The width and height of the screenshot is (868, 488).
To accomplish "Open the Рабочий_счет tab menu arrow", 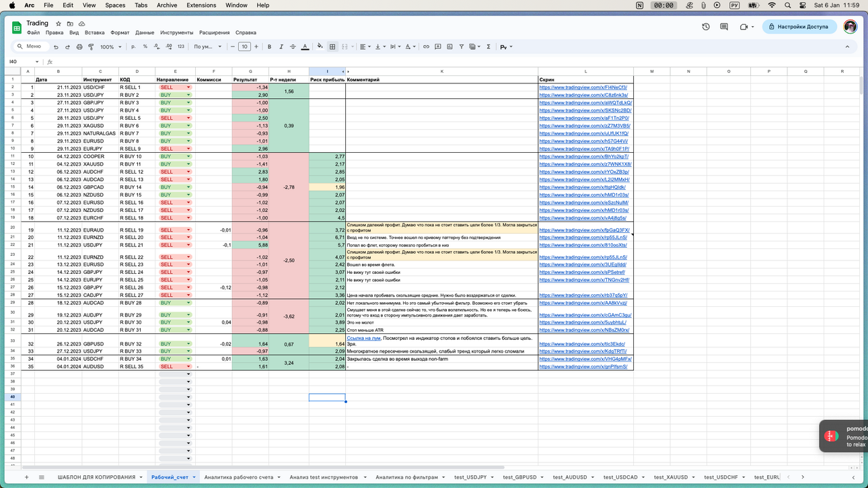I will pos(194,477).
